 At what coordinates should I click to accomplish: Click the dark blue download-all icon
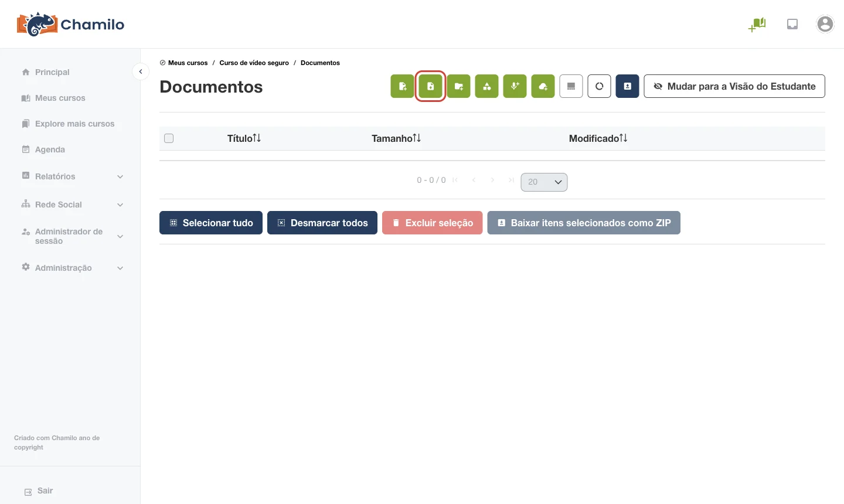pyautogui.click(x=628, y=86)
